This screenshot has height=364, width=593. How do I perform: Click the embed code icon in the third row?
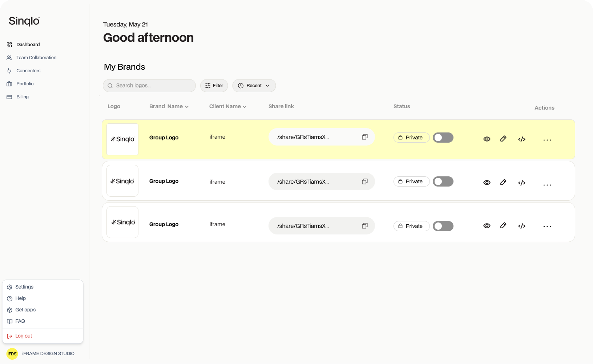pyautogui.click(x=521, y=226)
